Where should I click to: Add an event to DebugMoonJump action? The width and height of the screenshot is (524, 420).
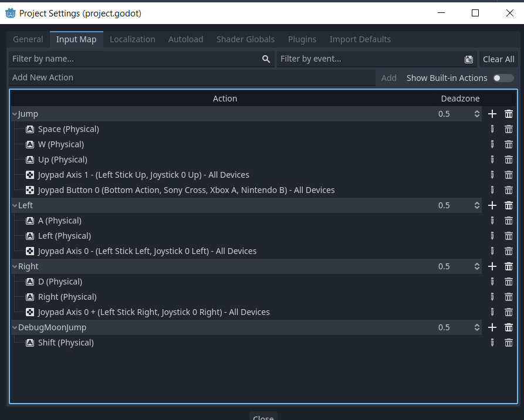click(492, 327)
